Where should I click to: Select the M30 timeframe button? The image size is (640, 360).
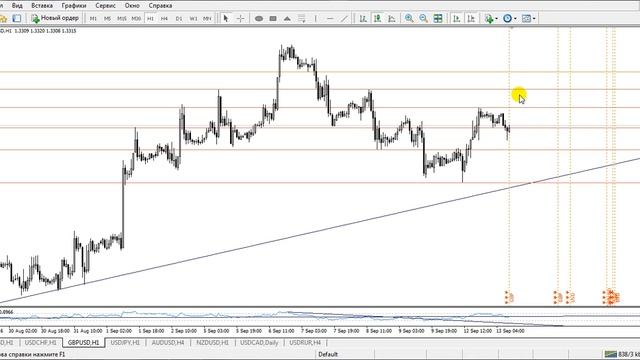(x=136, y=18)
